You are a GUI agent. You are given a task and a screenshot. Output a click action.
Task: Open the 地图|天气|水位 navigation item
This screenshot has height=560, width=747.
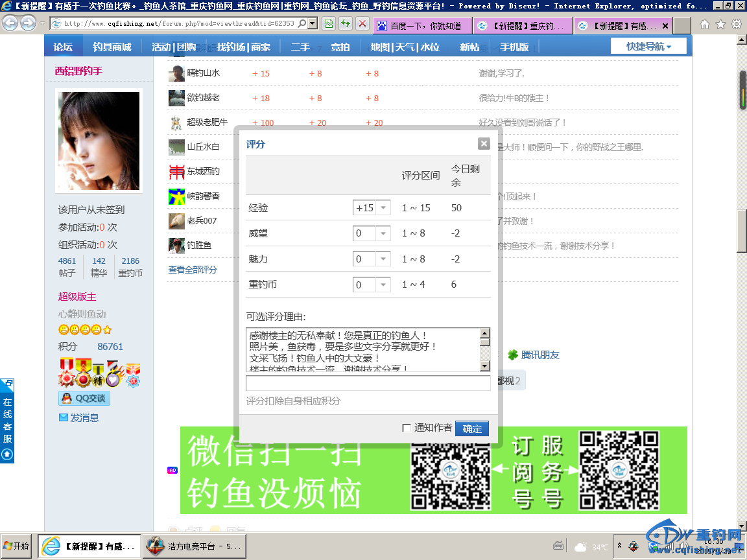405,47
